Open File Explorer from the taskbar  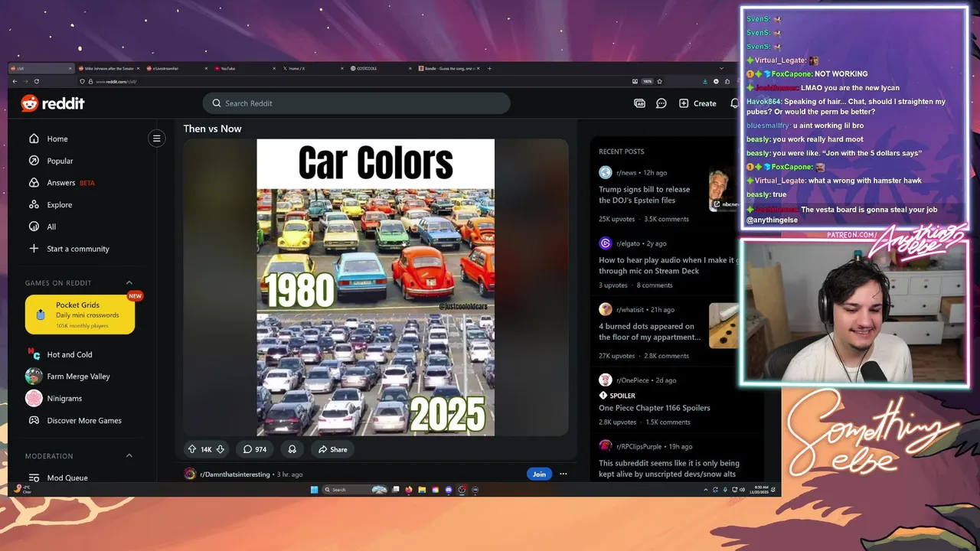click(422, 490)
